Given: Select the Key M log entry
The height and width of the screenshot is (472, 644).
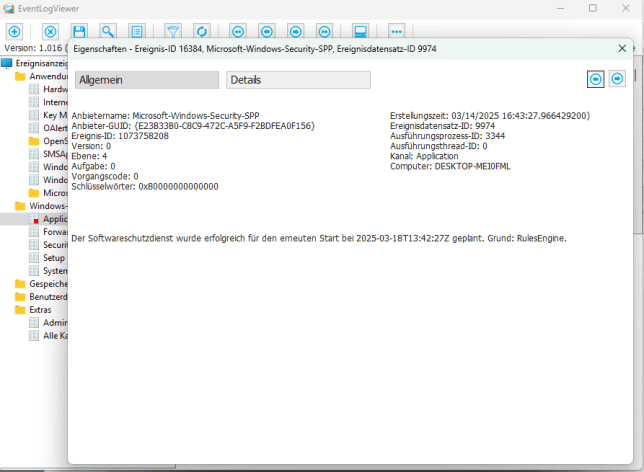Looking at the screenshot, I should [x=54, y=115].
